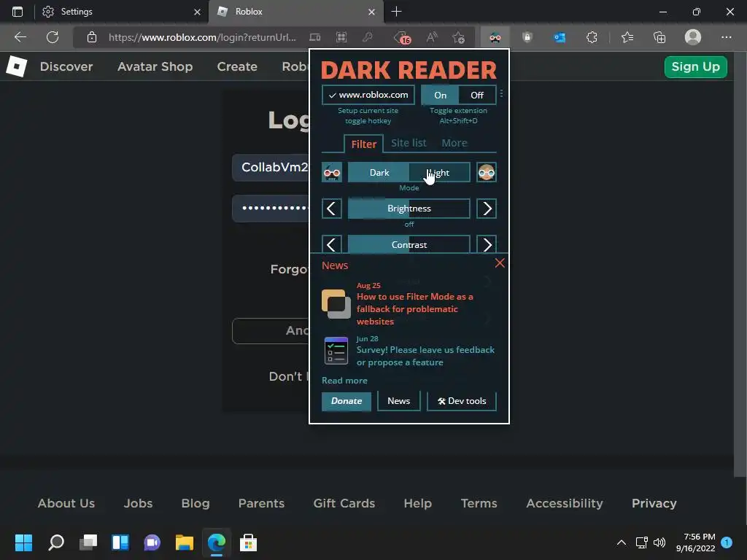
Task: Open File Explorer from taskbar
Action: point(185,542)
